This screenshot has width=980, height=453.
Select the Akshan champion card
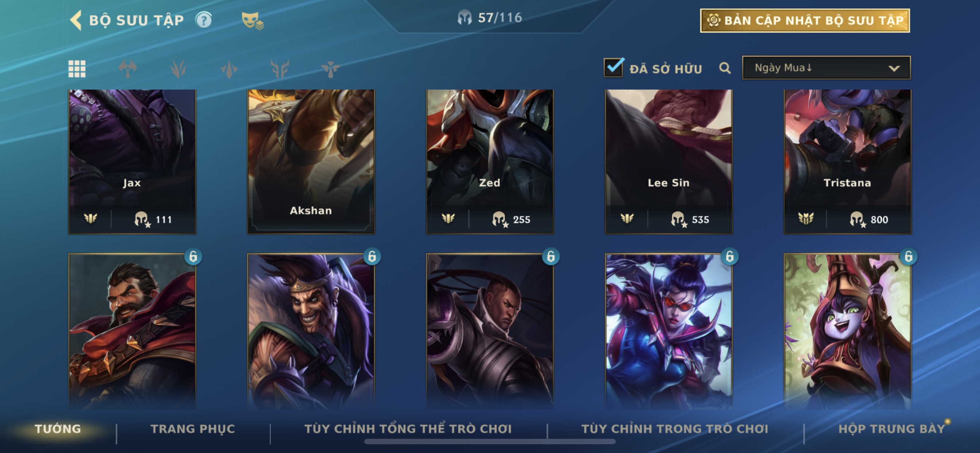(311, 162)
